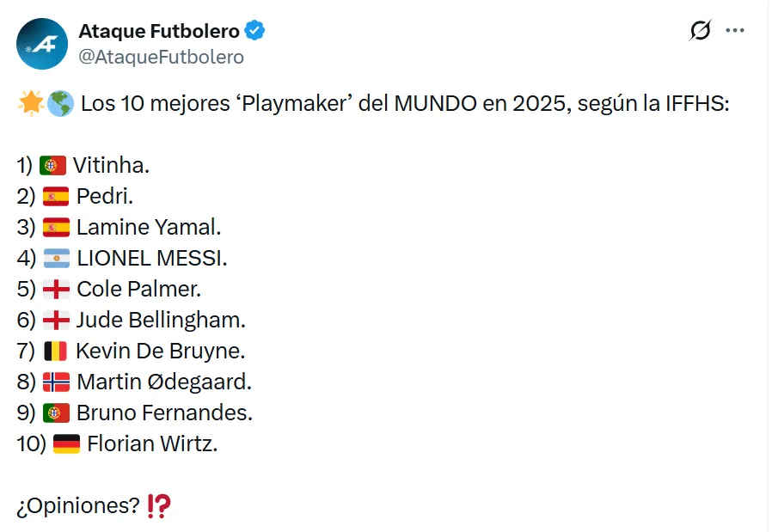Click the blue verified badge

[255, 31]
